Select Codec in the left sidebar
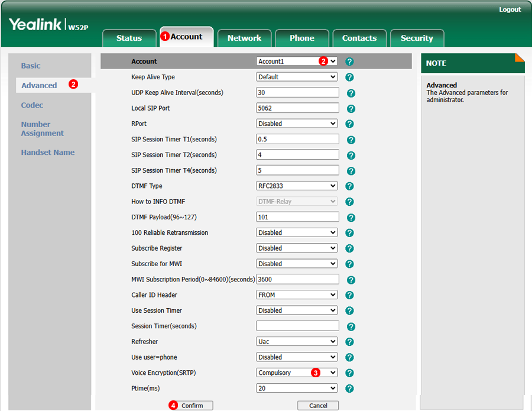532x411 pixels. pyautogui.click(x=33, y=105)
